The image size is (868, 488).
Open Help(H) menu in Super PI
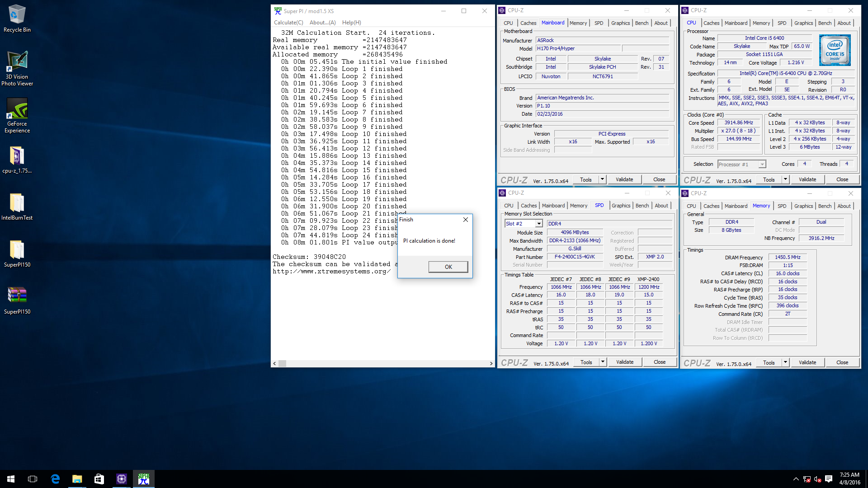point(351,23)
